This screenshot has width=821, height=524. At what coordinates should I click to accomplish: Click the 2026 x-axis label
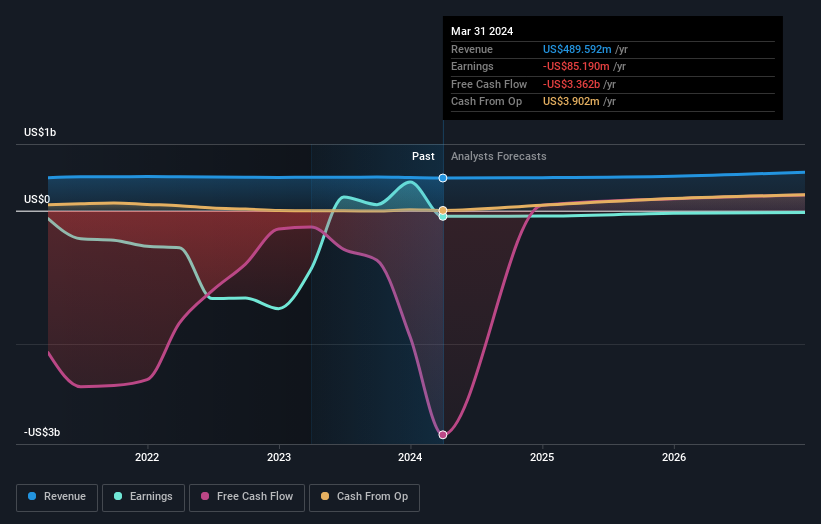point(674,458)
